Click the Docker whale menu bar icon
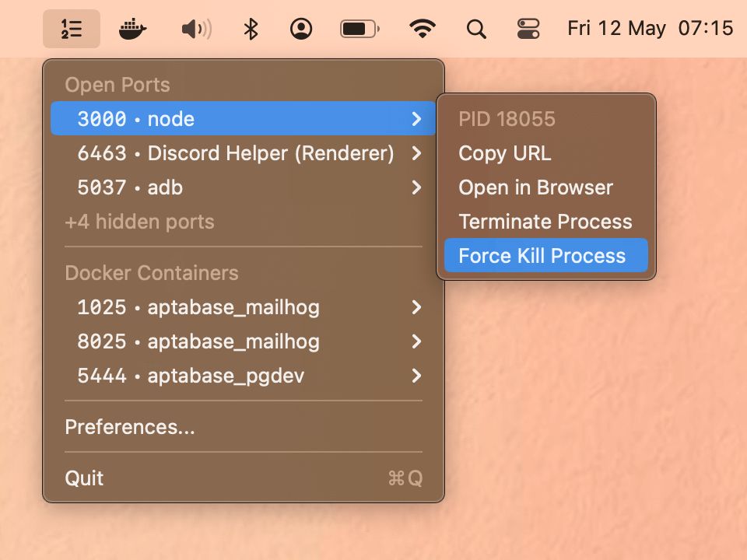This screenshot has width=747, height=560. 132,28
